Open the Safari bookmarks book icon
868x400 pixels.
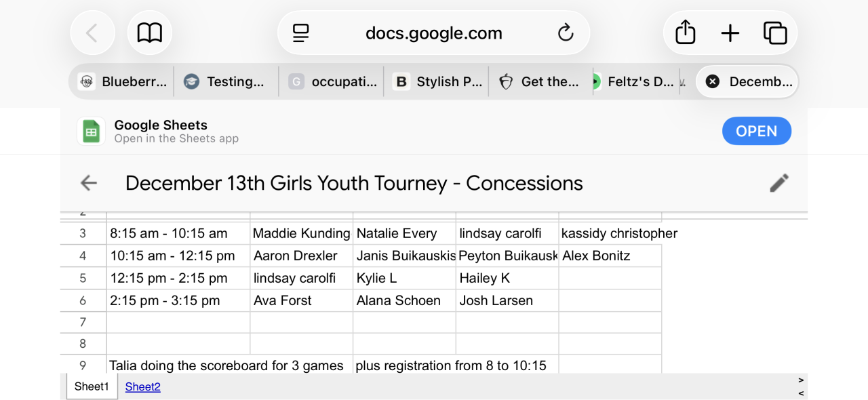click(x=150, y=33)
